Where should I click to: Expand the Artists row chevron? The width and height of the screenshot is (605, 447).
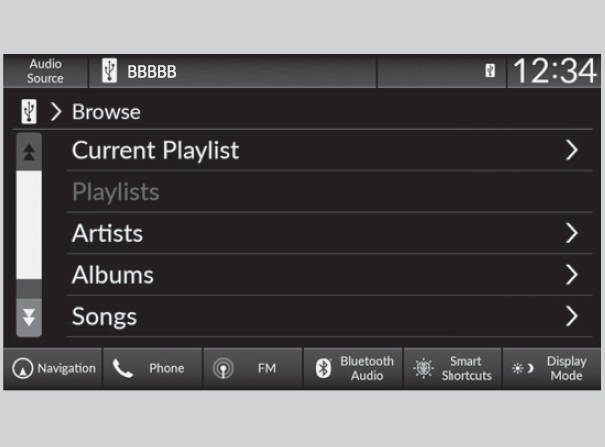(x=571, y=234)
